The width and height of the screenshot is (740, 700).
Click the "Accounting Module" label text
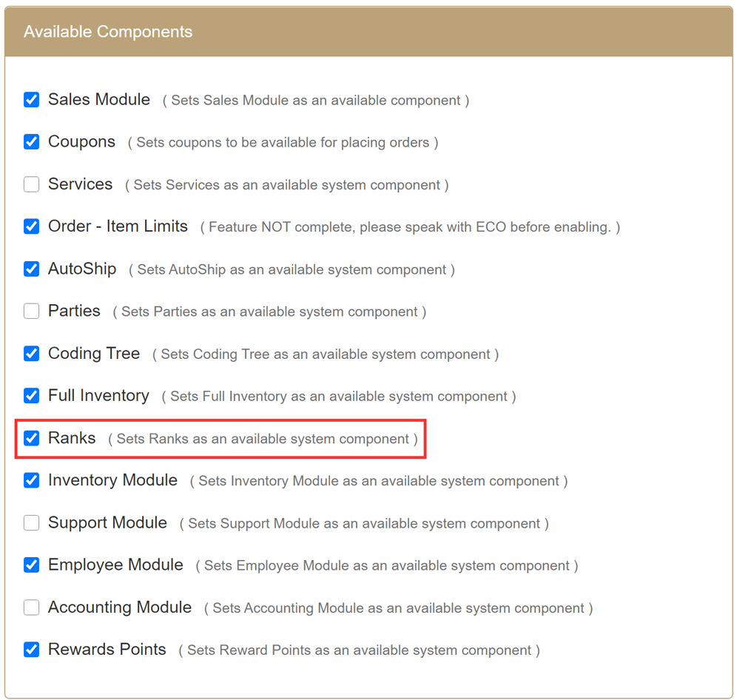(120, 608)
